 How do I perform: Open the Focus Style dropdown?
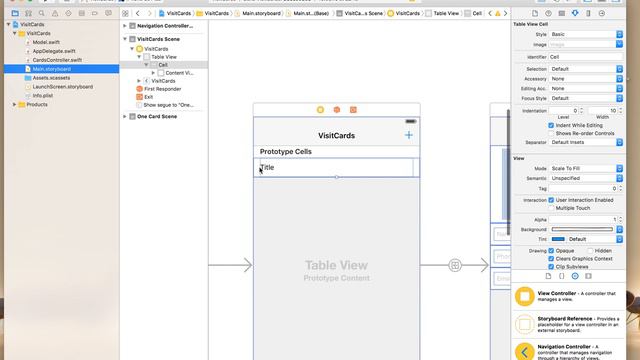click(x=586, y=98)
